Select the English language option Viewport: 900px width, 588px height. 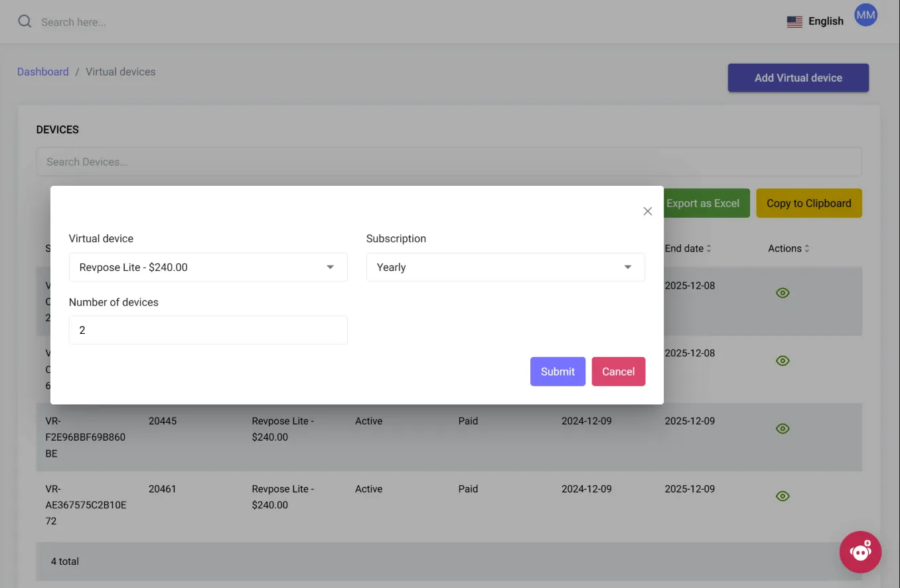tap(826, 21)
